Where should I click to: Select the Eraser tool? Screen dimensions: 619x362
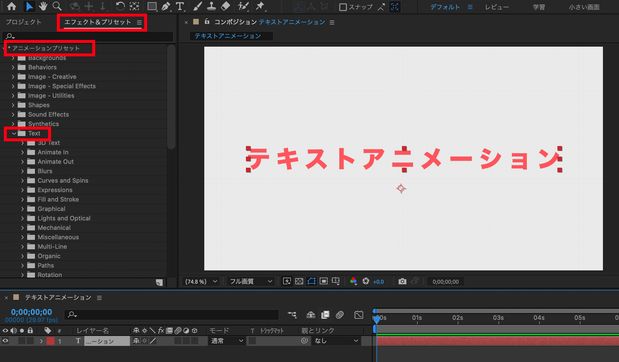point(225,6)
